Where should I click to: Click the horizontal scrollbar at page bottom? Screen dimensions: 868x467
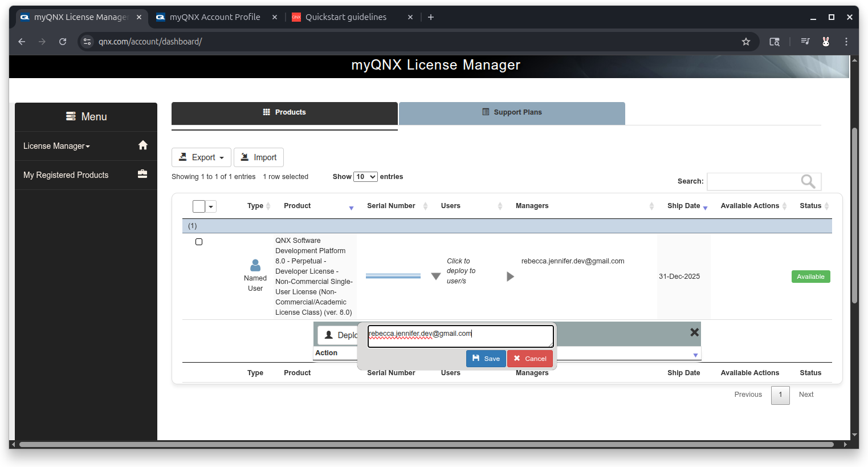pos(426,444)
